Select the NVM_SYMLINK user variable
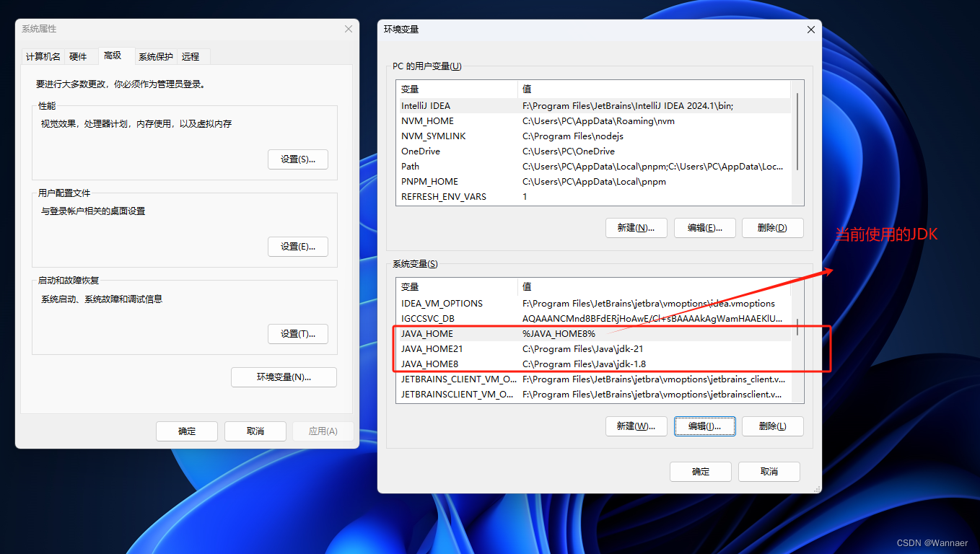The height and width of the screenshot is (554, 980). click(593, 136)
